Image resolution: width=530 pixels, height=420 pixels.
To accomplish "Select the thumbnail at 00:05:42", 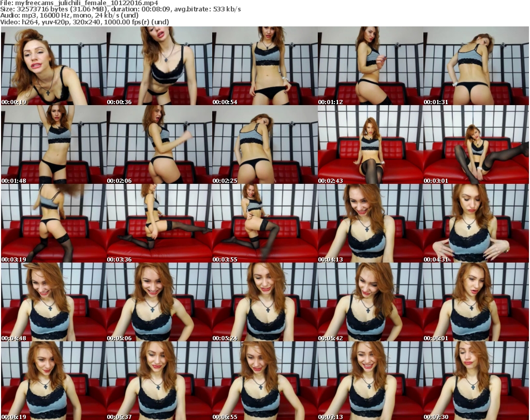I will [x=370, y=302].
